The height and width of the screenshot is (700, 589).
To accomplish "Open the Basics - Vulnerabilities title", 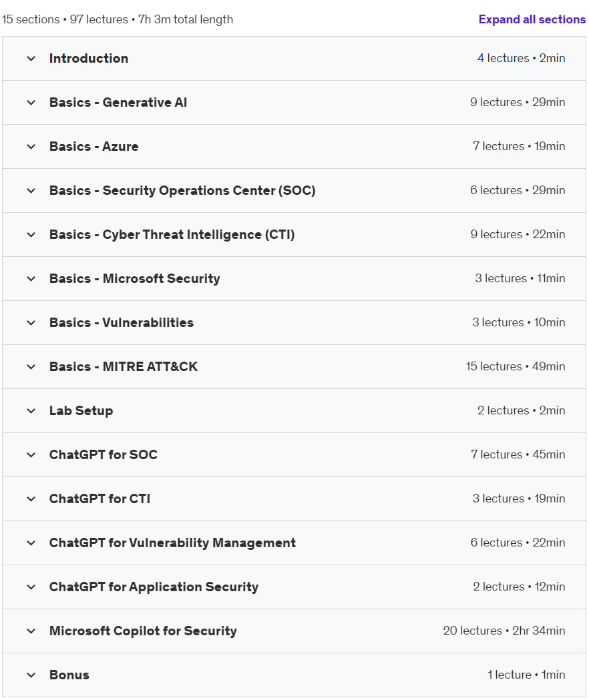I will (122, 323).
